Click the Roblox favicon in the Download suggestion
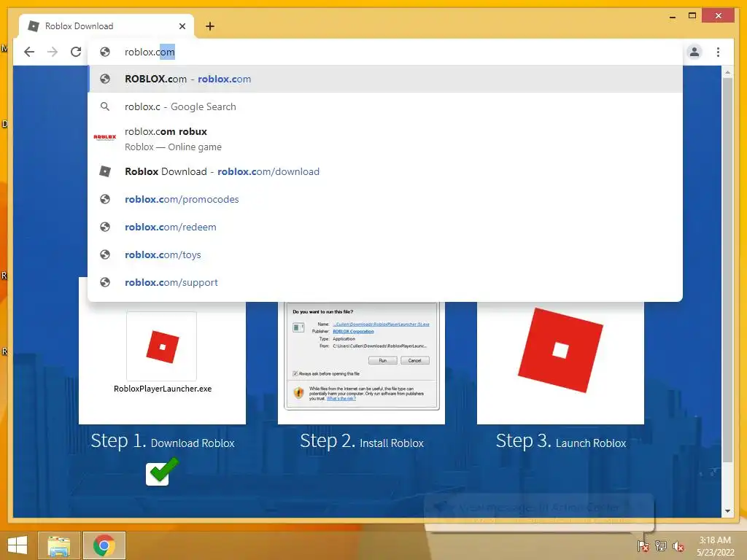The width and height of the screenshot is (747, 560). coord(105,171)
